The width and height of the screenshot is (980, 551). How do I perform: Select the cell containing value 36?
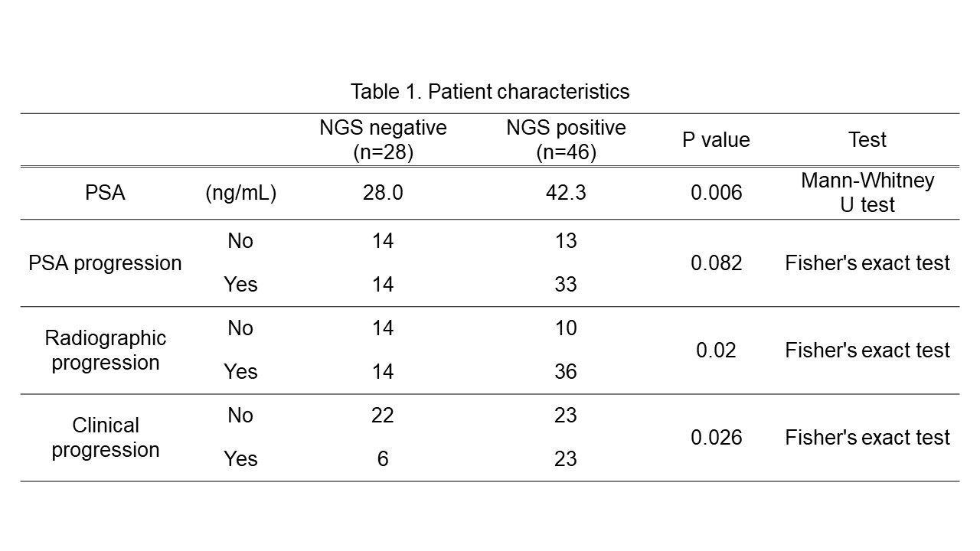pyautogui.click(x=566, y=372)
